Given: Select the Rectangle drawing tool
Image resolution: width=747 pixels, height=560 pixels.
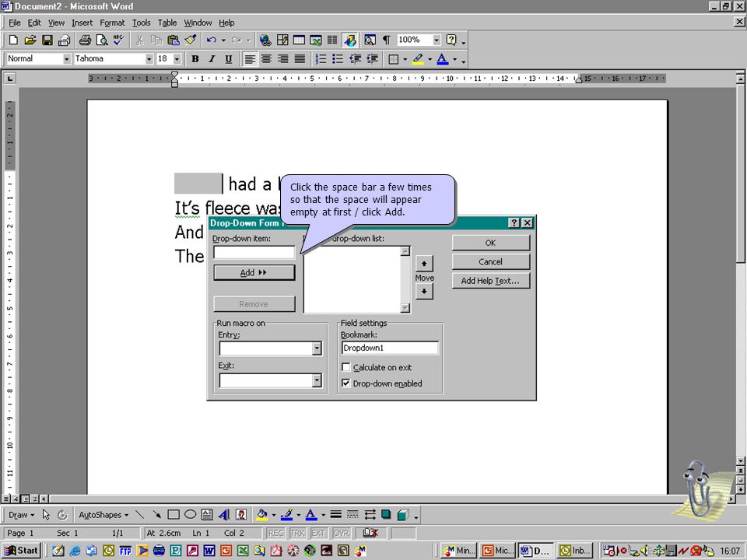Looking at the screenshot, I should click(x=174, y=515).
